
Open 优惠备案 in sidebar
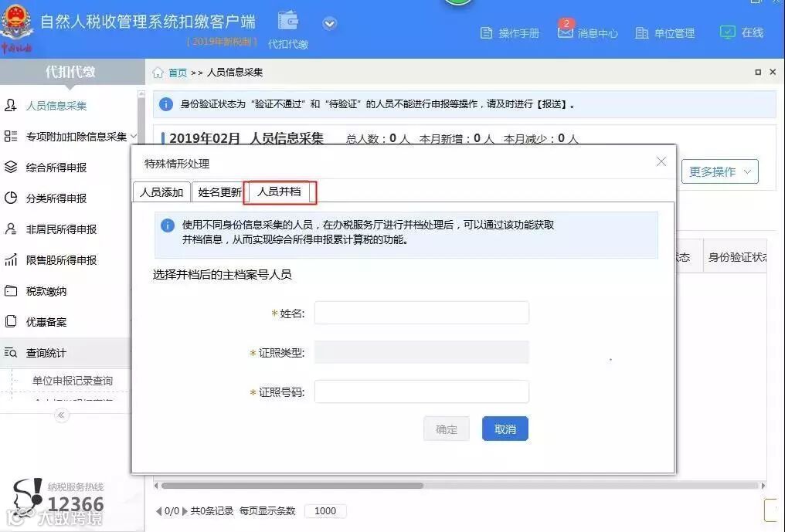click(x=46, y=322)
